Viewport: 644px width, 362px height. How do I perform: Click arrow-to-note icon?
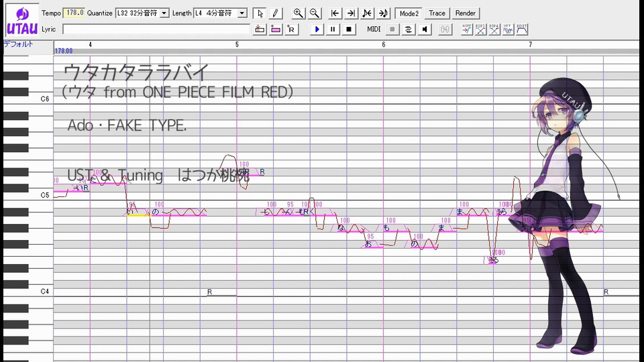point(383,13)
